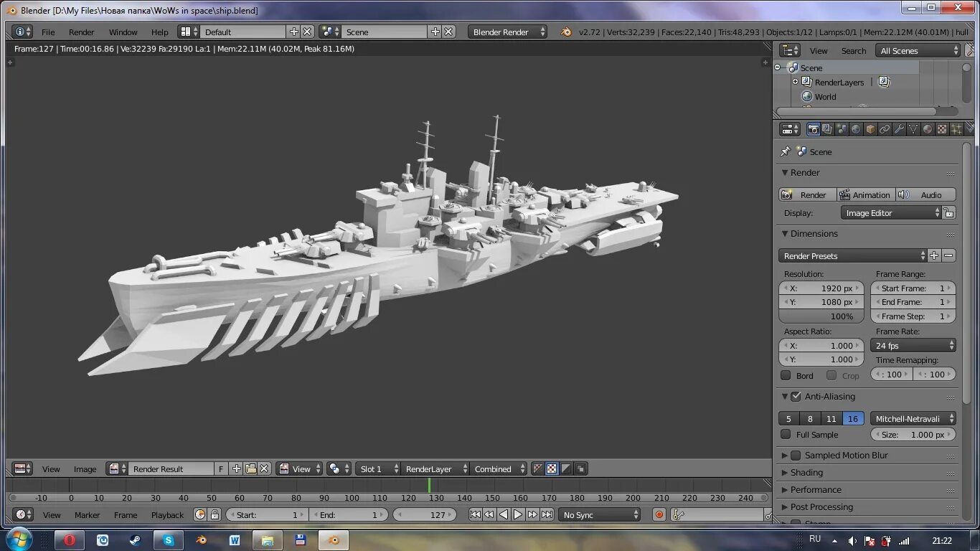Open the Mitchell-Netravali filter dropdown
Screen dimensions: 980x551
913,418
